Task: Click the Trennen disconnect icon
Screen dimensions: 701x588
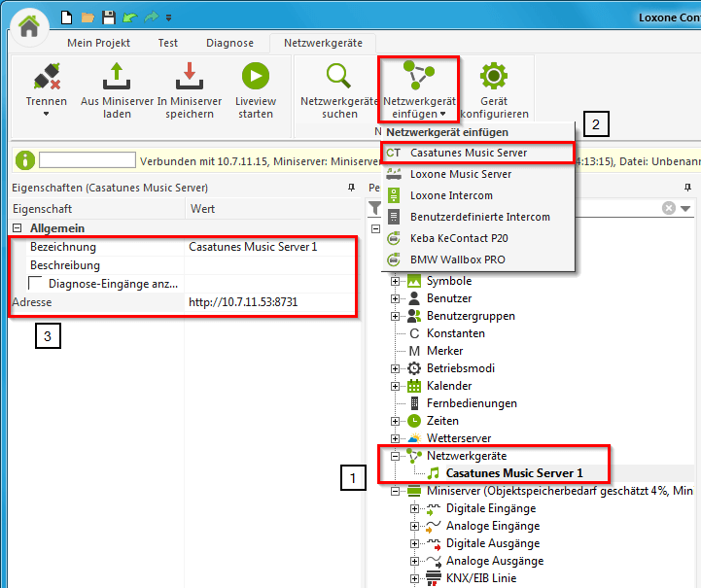Action: (x=47, y=77)
